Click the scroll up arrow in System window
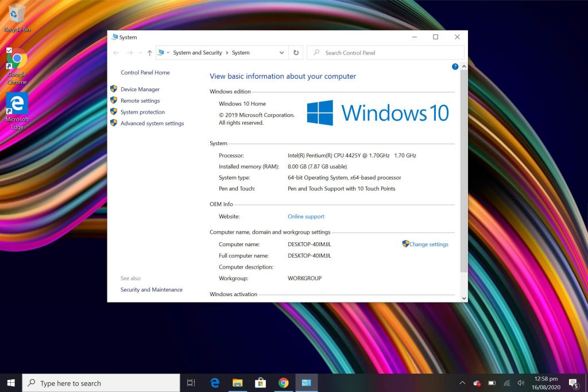 [464, 67]
